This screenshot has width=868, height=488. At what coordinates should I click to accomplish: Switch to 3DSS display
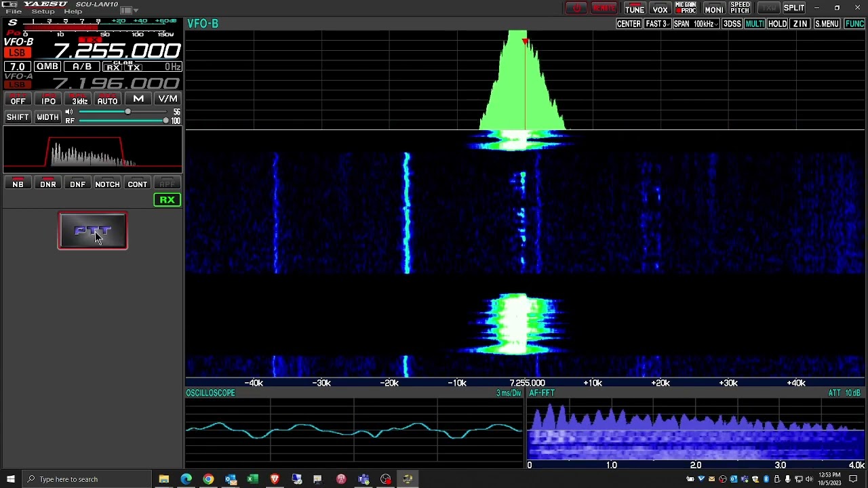732,24
